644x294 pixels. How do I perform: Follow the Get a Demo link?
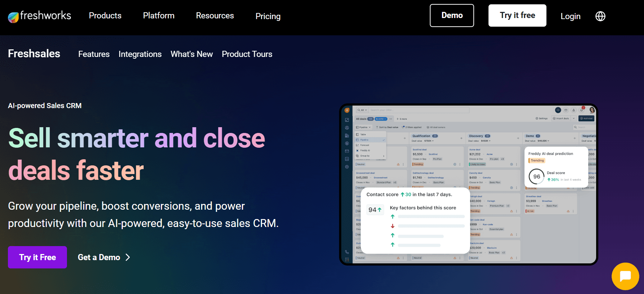point(104,257)
